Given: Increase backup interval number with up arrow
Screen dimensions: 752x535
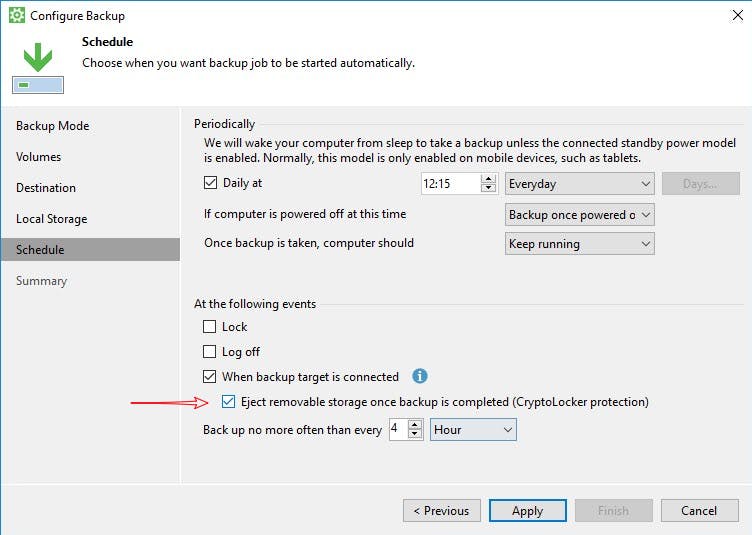Looking at the screenshot, I should tap(416, 425).
